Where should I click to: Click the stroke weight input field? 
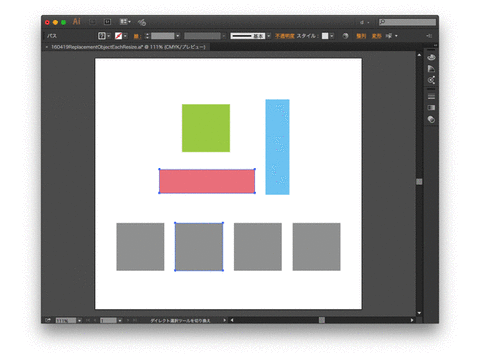[163, 36]
